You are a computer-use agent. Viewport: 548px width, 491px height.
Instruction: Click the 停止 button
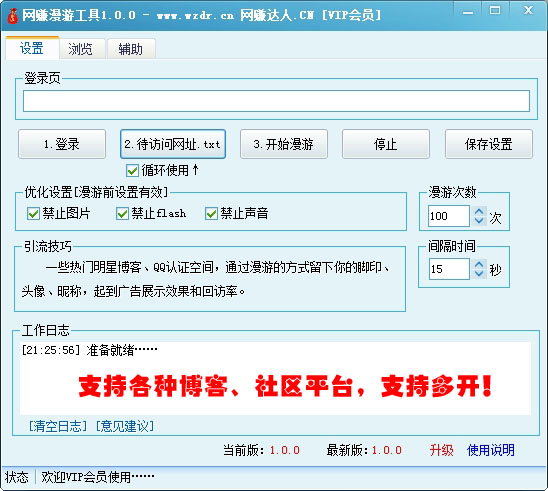click(x=385, y=144)
